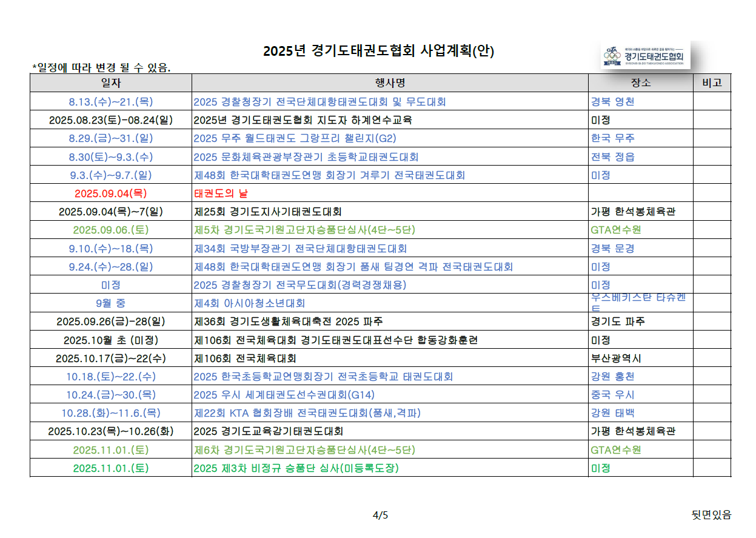Click location 경기도 파주
This screenshot has width=756, height=538.
click(x=618, y=321)
